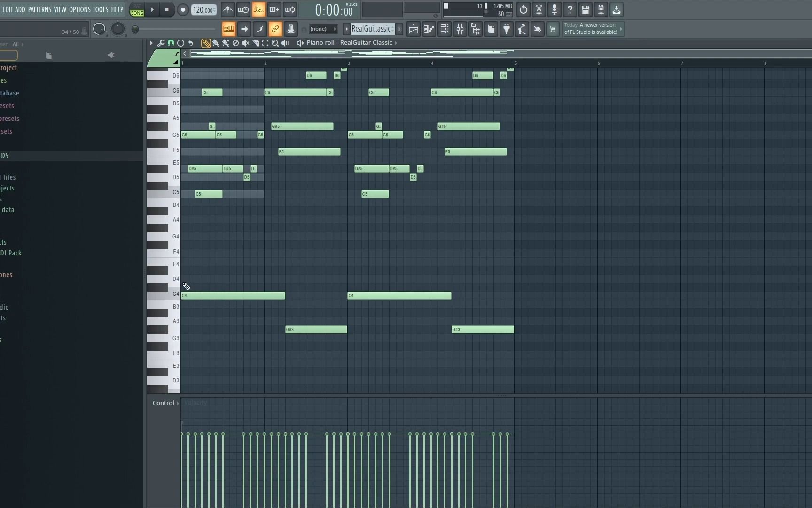Toggle the piano roll snap magnet

171,43
